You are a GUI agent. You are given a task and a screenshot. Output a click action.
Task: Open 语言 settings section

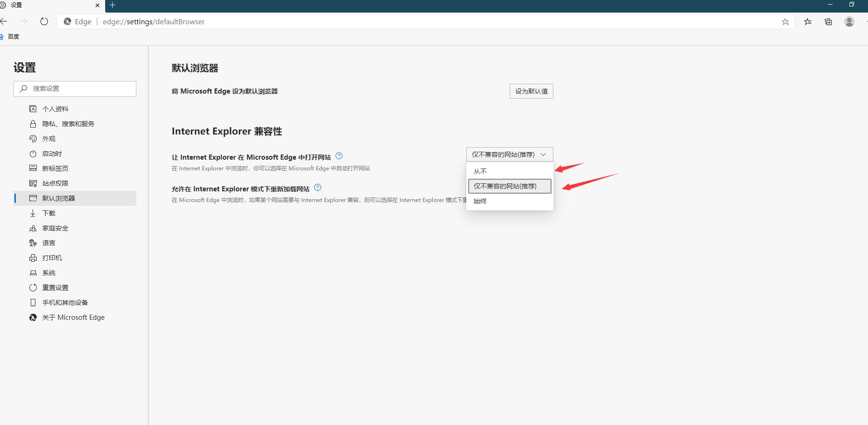75,243
